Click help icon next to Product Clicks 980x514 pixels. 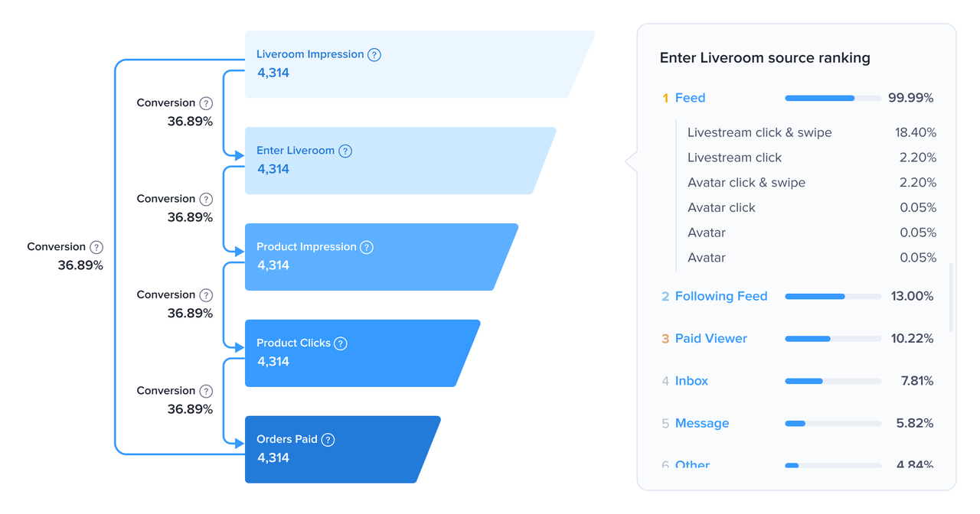point(341,343)
